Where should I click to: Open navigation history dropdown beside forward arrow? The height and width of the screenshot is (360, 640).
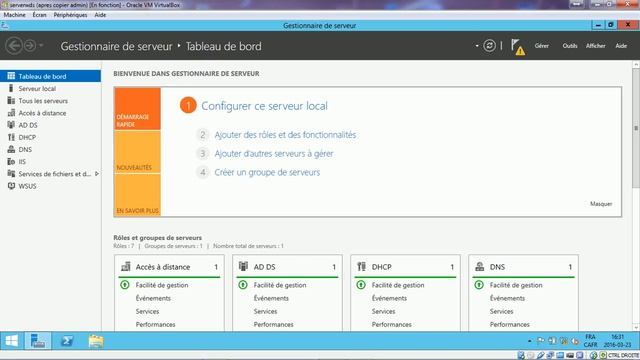point(41,46)
